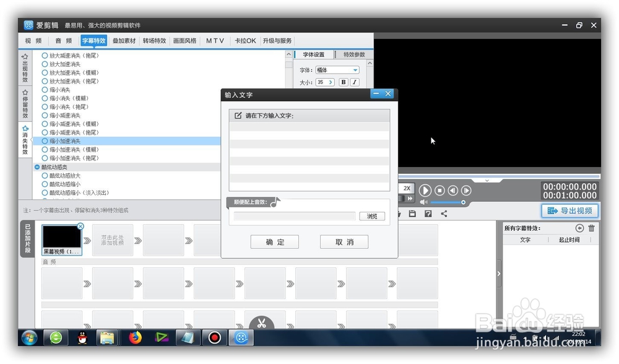Confirm with the 确定 button
Image resolution: width=619 pixels, height=364 pixels.
(275, 242)
